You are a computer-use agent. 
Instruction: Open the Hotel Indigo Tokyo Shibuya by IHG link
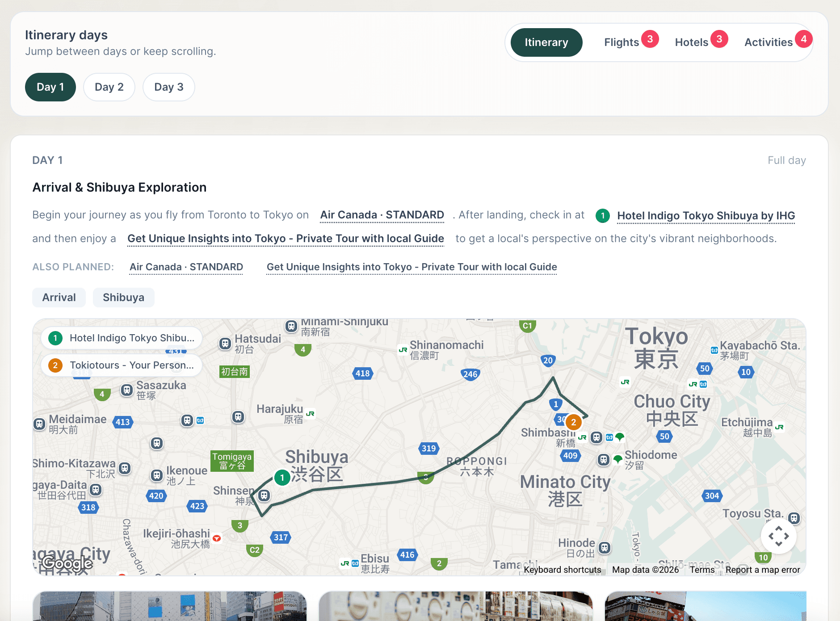(706, 215)
